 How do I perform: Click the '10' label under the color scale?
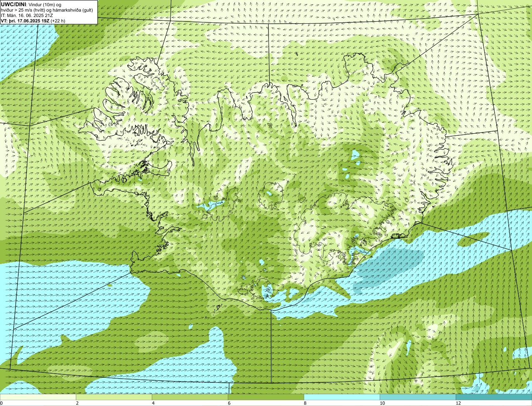(382, 403)
